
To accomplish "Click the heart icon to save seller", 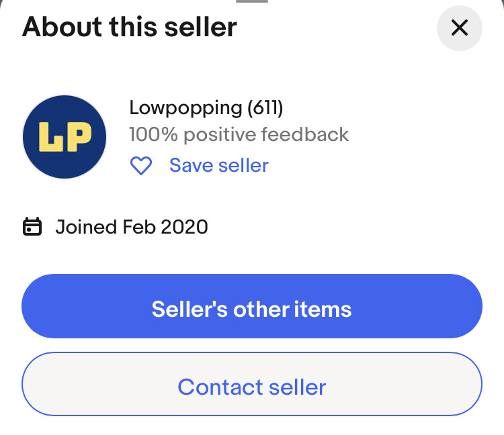I will point(141,165).
